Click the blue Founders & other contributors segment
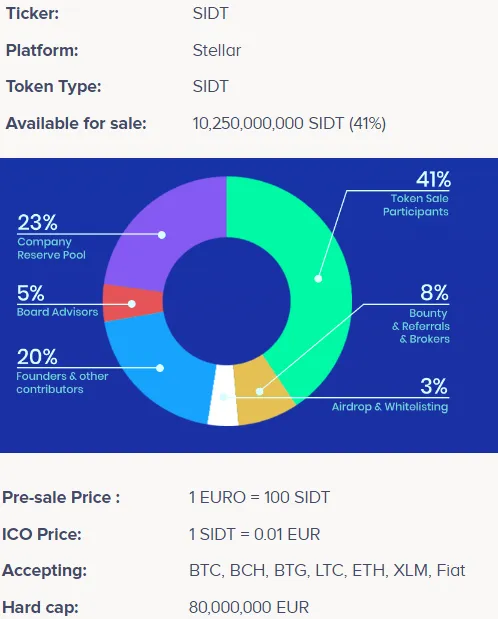The height and width of the screenshot is (619, 498). 160,368
